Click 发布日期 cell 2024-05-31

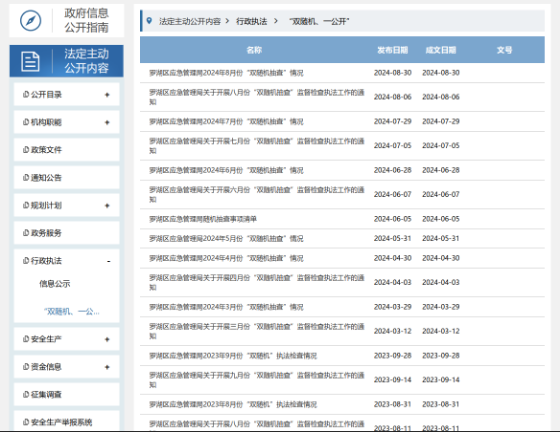point(392,238)
